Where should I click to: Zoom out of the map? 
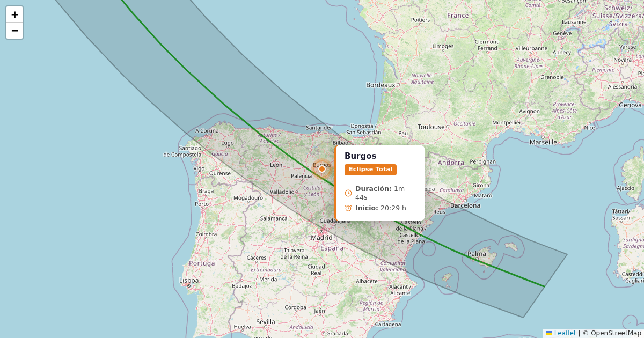(14, 31)
